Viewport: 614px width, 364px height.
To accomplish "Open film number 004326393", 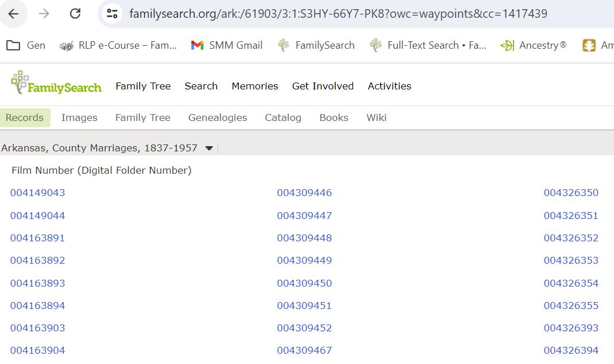I will pos(571,328).
